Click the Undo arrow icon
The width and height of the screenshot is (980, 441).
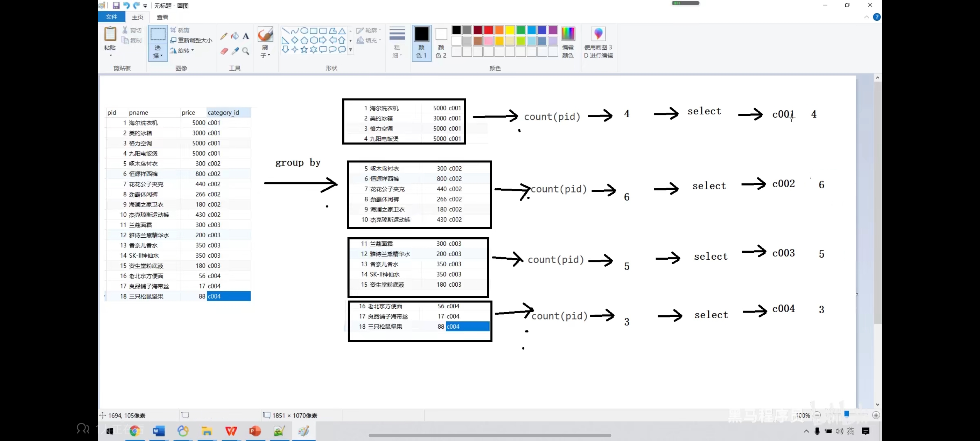[126, 5]
